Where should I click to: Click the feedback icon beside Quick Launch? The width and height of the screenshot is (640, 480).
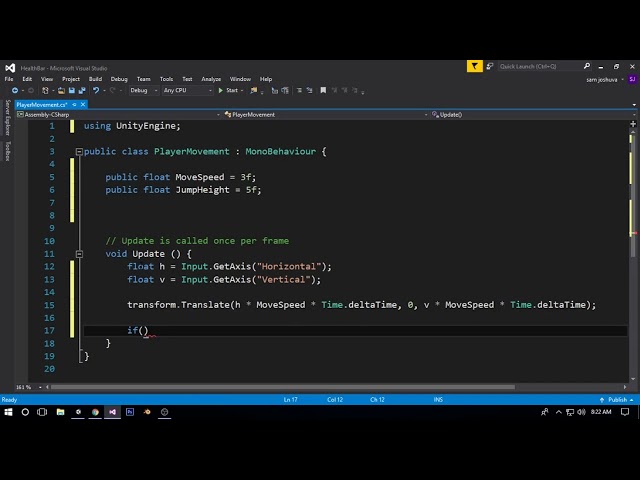pyautogui.click(x=490, y=66)
